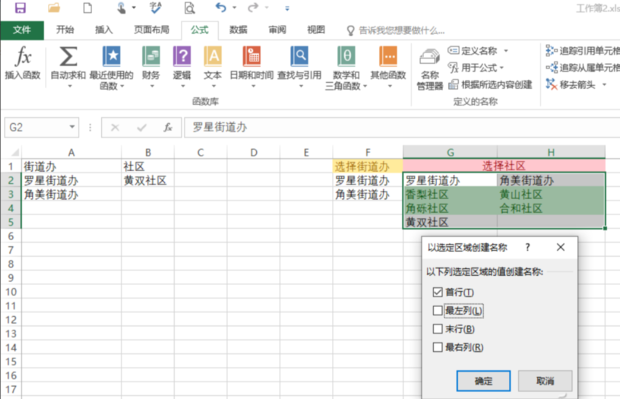Uncheck the 首行 (Top row) checkbox
The height and width of the screenshot is (399, 620).
[x=437, y=292]
